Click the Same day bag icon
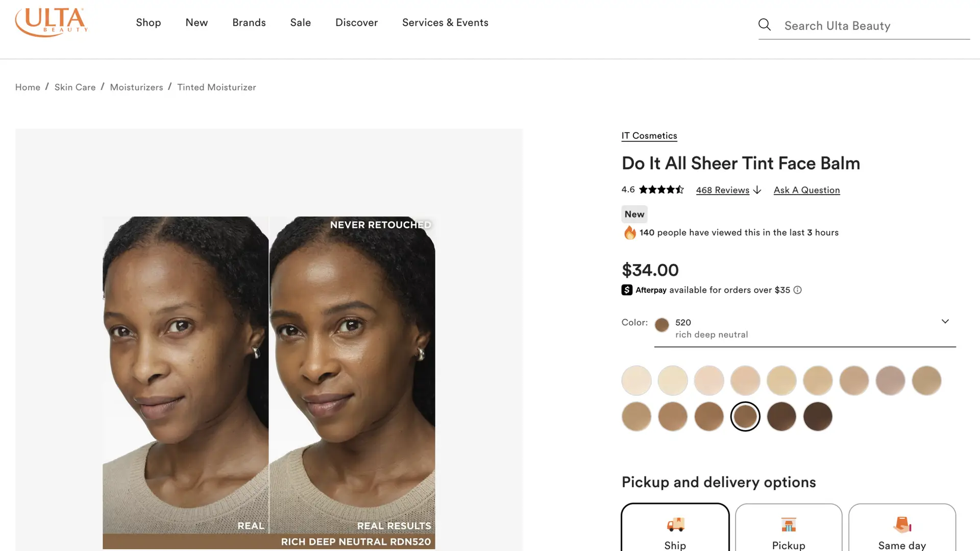This screenshot has width=980, height=551. click(902, 524)
